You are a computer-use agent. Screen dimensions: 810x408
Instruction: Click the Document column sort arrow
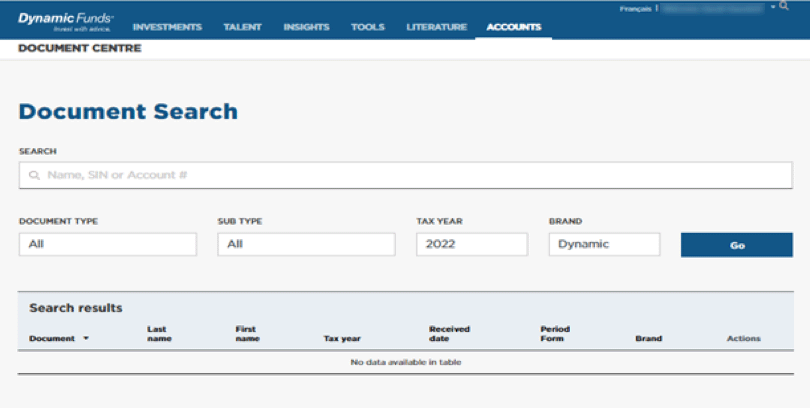tap(86, 338)
